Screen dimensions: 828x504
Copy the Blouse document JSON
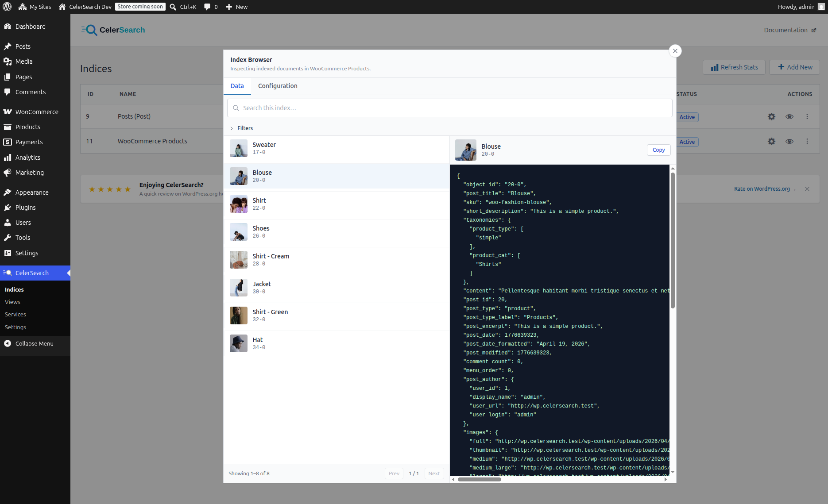click(x=658, y=150)
